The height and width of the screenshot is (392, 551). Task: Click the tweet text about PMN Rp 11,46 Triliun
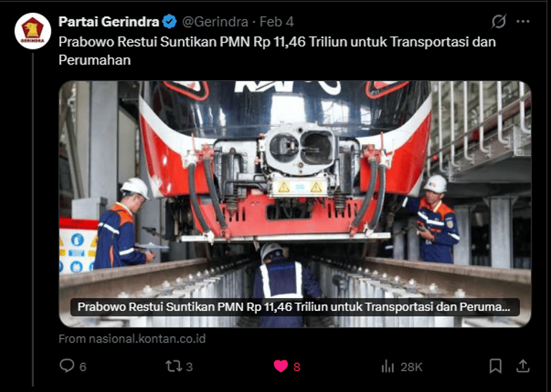pyautogui.click(x=277, y=51)
